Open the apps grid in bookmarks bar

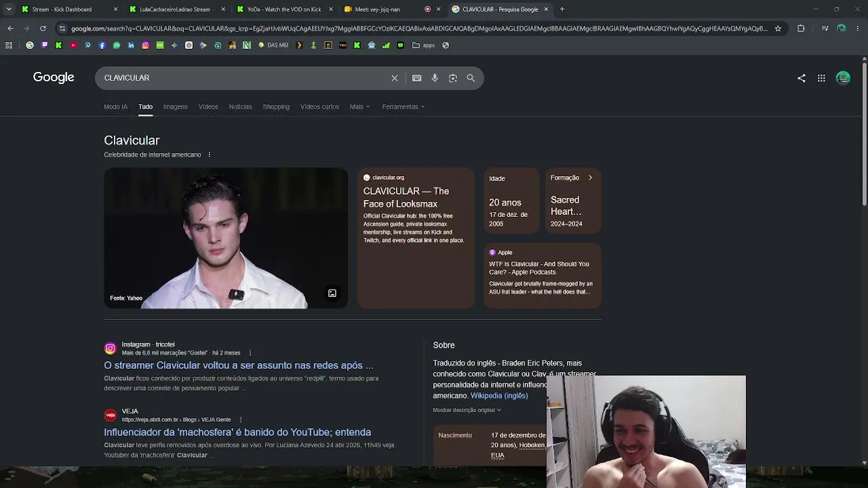point(9,45)
